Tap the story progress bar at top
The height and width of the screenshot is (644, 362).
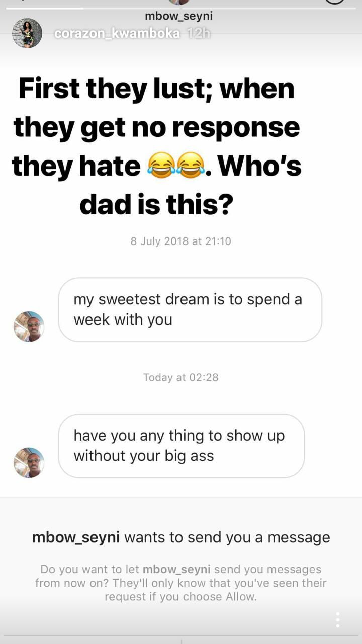pyautogui.click(x=181, y=8)
